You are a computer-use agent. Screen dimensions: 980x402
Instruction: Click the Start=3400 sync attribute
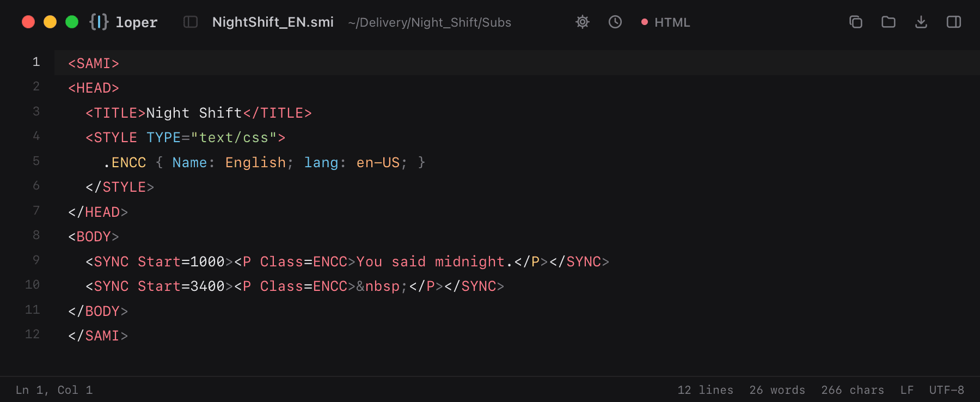point(181,287)
